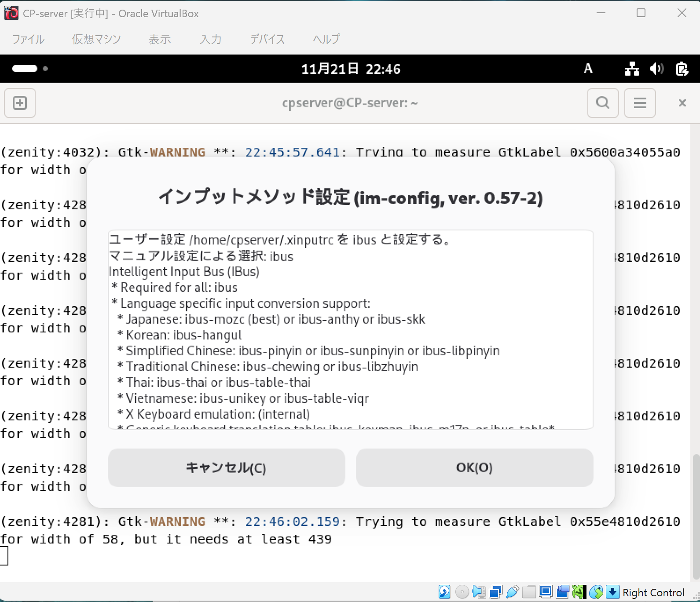Image resolution: width=700 pixels, height=602 pixels.
Task: Open the デバイス menu
Action: (x=268, y=39)
